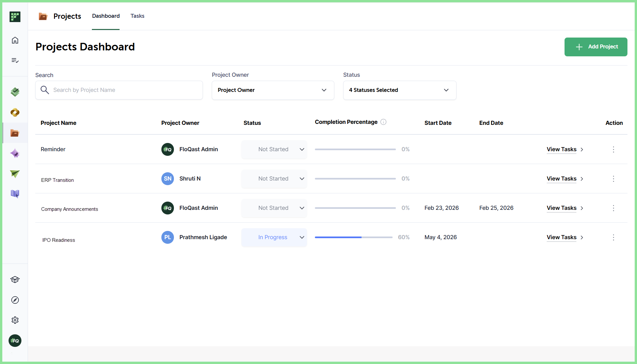
Task: Change Company Announcements status dropdown
Action: coord(274,208)
